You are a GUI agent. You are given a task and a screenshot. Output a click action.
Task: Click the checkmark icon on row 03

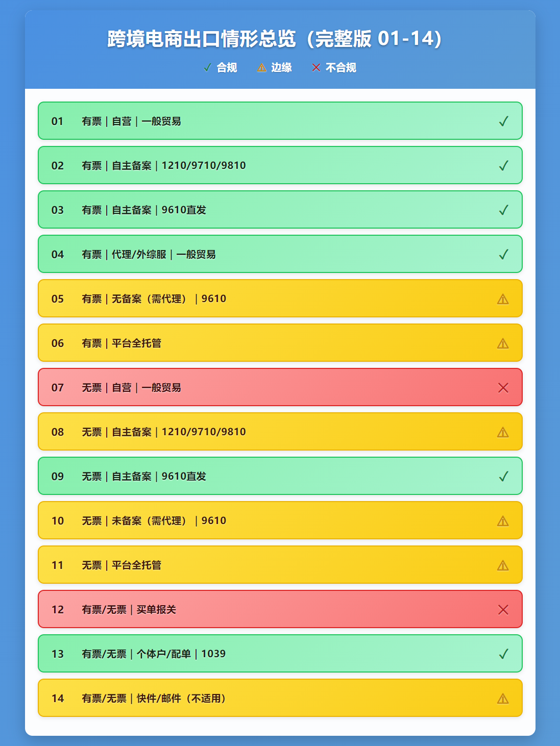click(x=503, y=210)
